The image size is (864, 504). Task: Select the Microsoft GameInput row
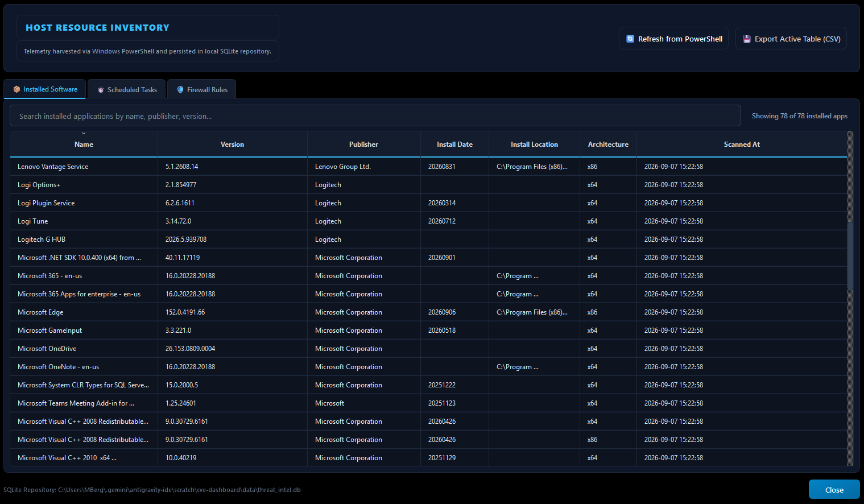click(428, 331)
